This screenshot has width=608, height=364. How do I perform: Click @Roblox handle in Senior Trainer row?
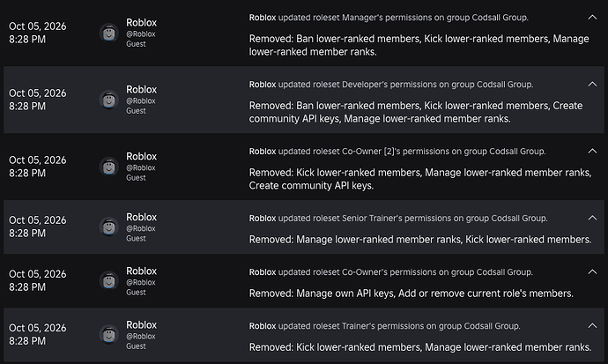[141, 228]
